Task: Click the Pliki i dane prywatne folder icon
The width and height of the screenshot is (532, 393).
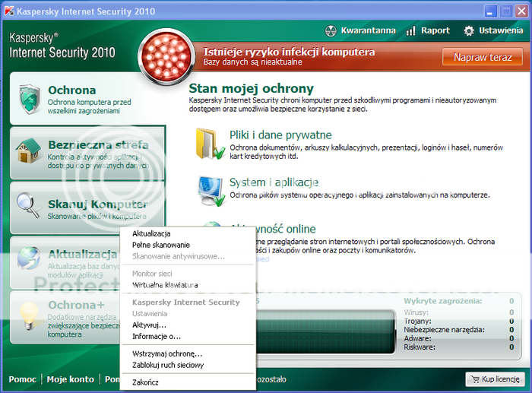Action: (x=210, y=144)
